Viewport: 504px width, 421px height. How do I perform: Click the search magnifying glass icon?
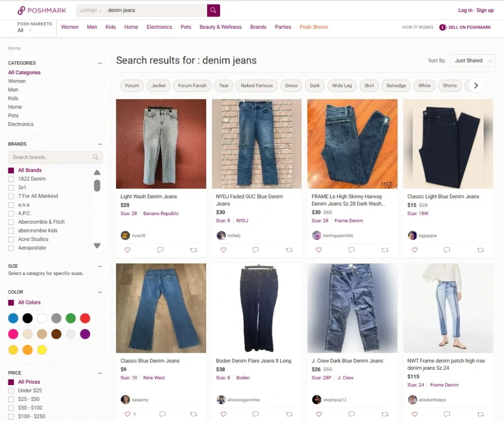pos(213,10)
